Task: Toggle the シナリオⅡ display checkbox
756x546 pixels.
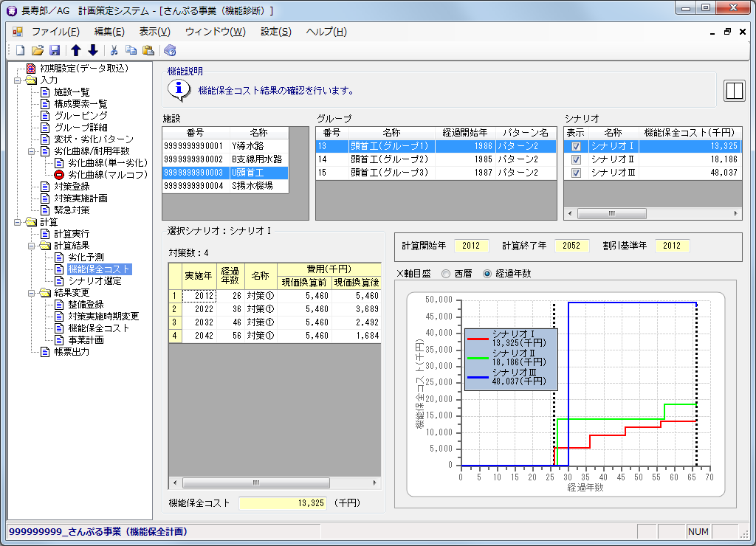Action: (577, 159)
